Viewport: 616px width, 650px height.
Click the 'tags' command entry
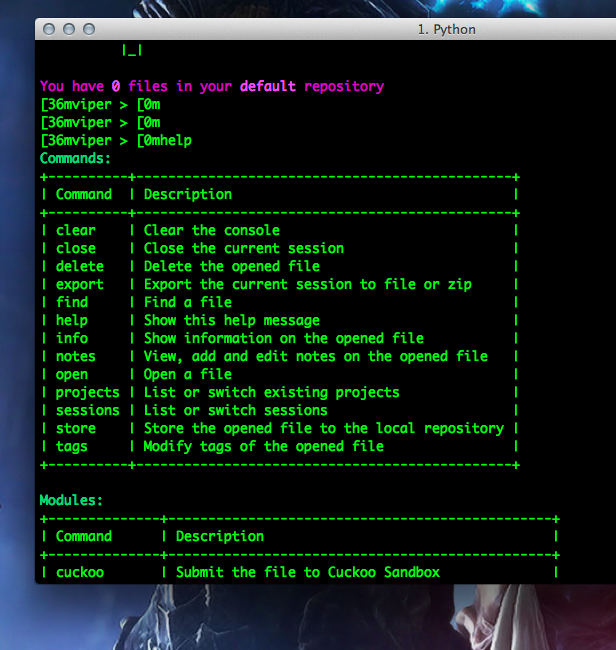pos(72,446)
